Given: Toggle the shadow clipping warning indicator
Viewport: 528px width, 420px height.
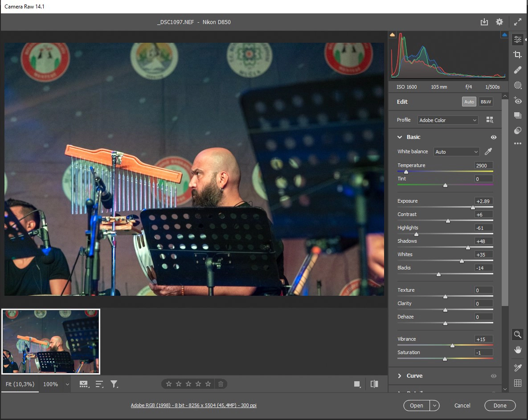Looking at the screenshot, I should coord(393,35).
